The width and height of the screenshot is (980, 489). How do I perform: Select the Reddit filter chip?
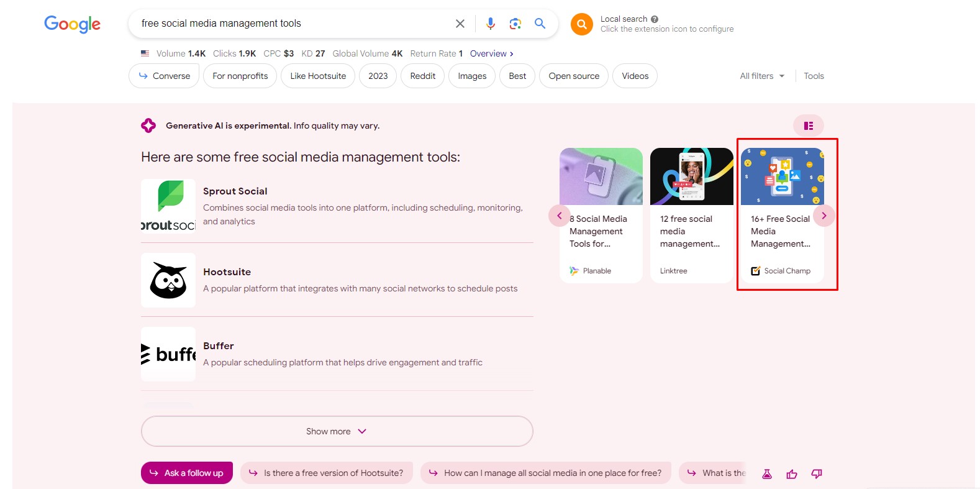[x=423, y=76]
